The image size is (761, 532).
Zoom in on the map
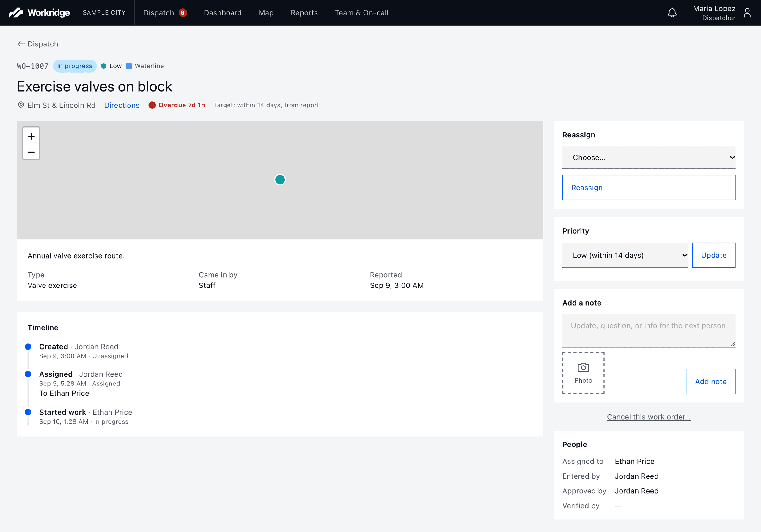click(31, 136)
